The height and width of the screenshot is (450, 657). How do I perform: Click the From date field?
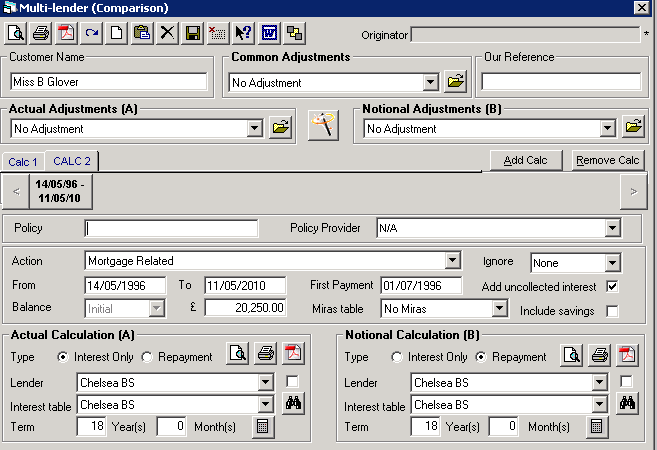tap(125, 285)
